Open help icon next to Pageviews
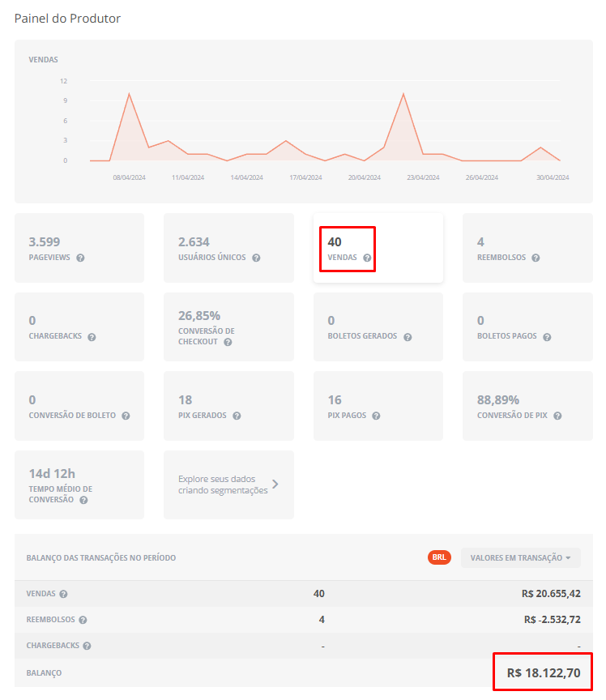606x700 pixels. (x=80, y=258)
